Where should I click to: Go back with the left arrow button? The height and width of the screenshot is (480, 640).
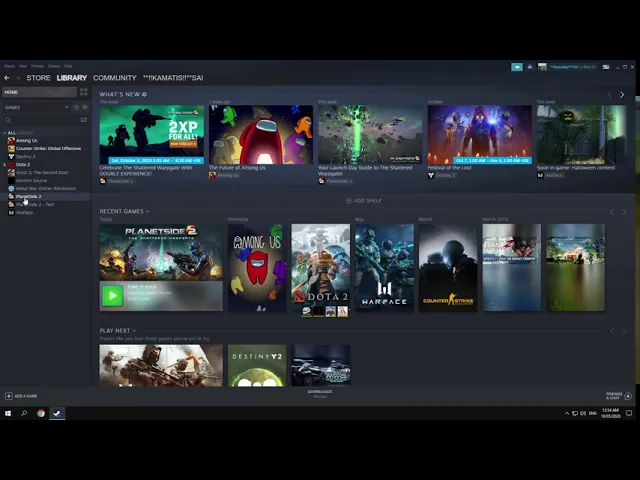[x=7, y=78]
